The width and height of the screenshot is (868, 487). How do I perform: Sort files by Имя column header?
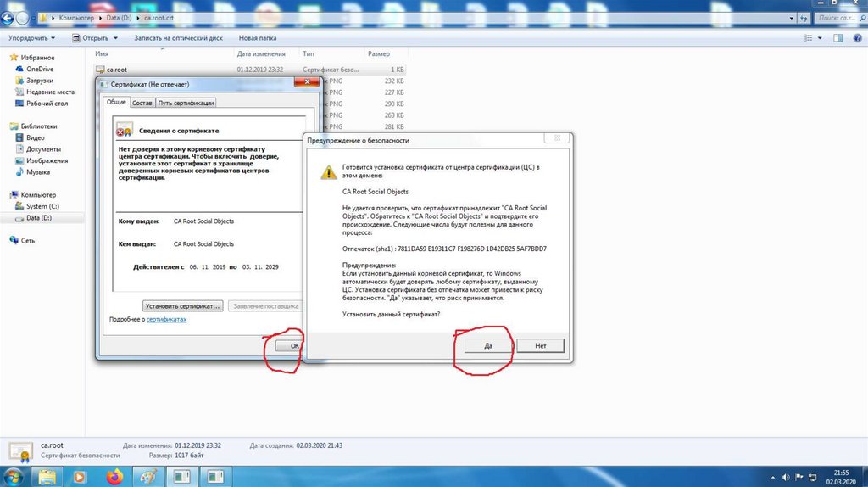103,53
